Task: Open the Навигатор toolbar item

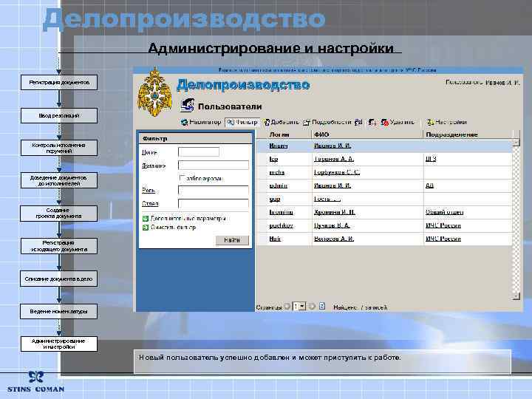Action: tap(201, 122)
